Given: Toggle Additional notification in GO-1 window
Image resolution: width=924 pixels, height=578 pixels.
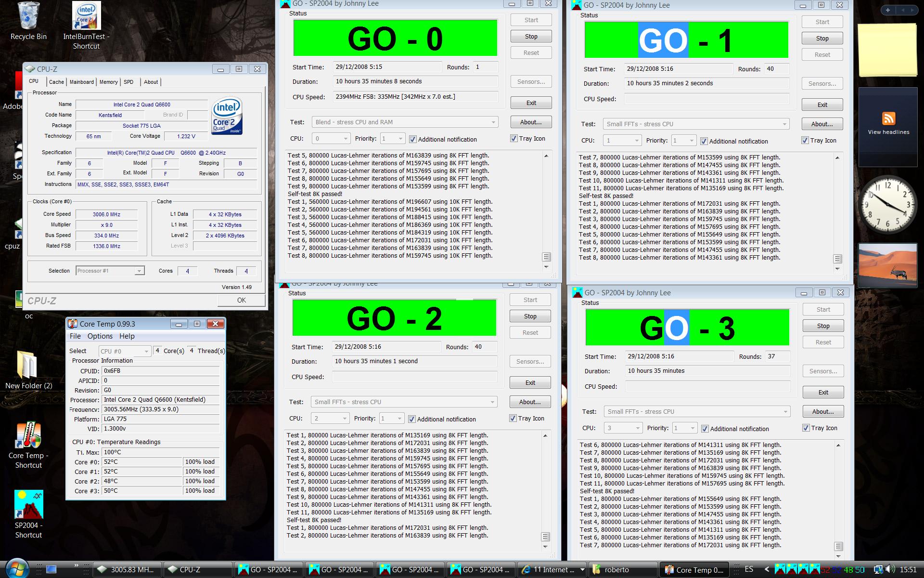Looking at the screenshot, I should pyautogui.click(x=704, y=141).
